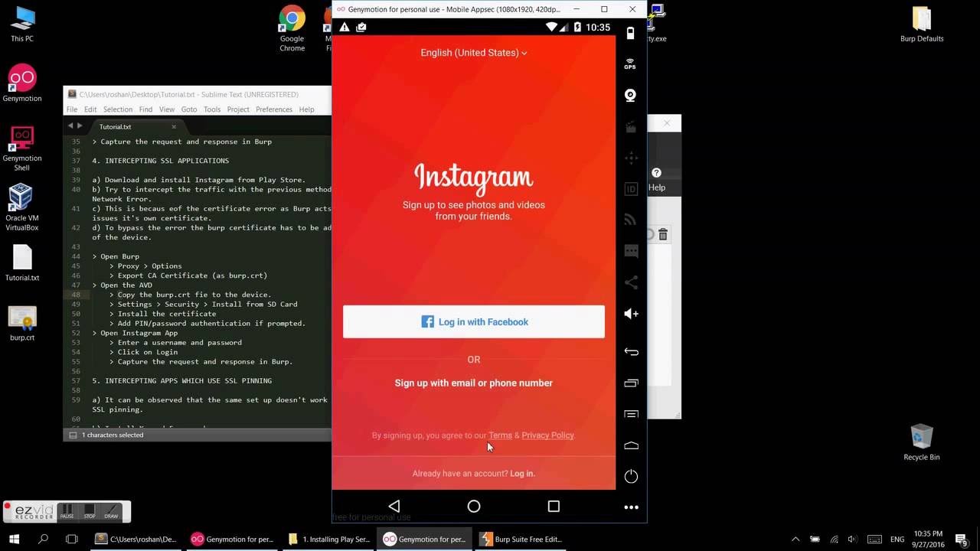This screenshot has height=551, width=980.
Task: Open the File menu in Sublime Text
Action: coord(72,109)
